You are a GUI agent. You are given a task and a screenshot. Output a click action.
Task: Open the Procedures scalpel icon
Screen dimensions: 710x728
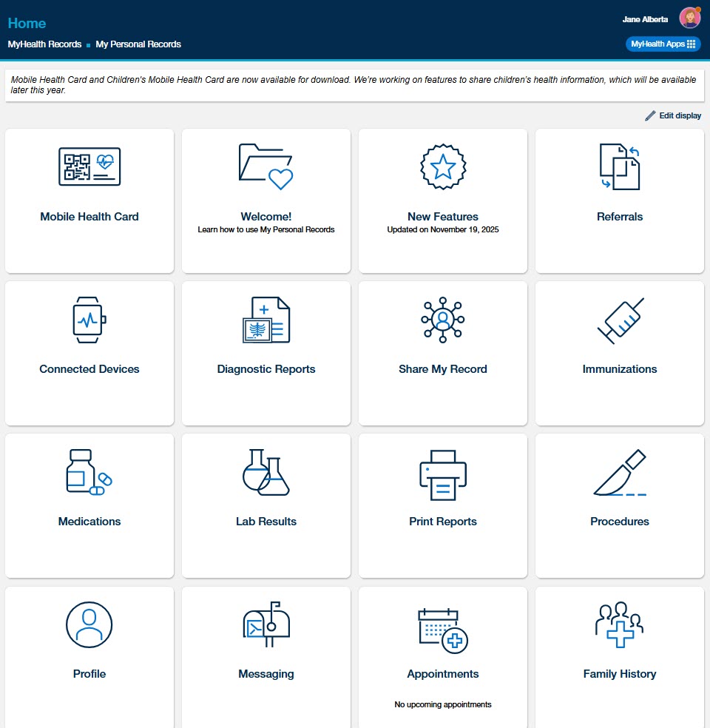(620, 473)
